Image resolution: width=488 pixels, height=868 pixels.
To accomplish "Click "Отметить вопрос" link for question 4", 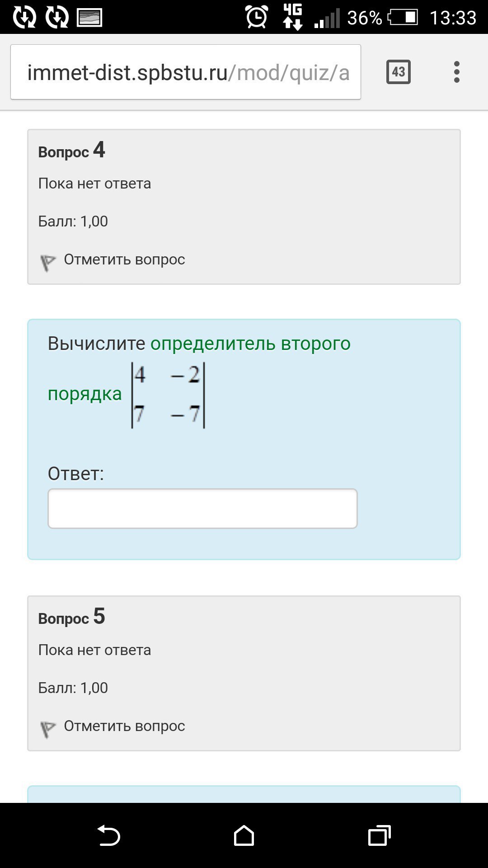I will coord(124,259).
